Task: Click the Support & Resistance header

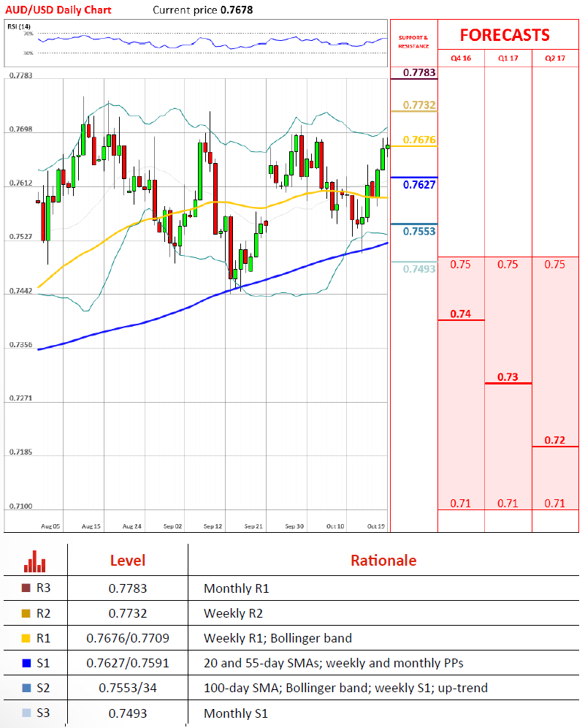Action: (x=413, y=42)
